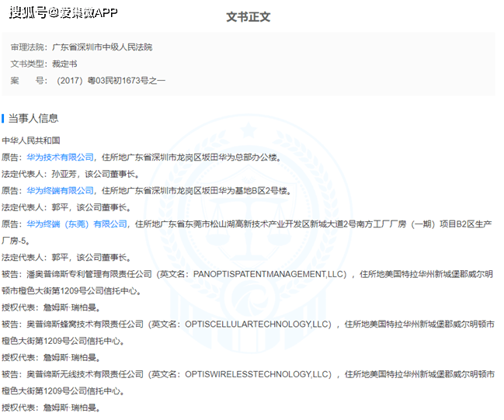Select the address text 坂田华为总部办公楼
The height and width of the screenshot is (420, 504).
pyautogui.click(x=239, y=158)
